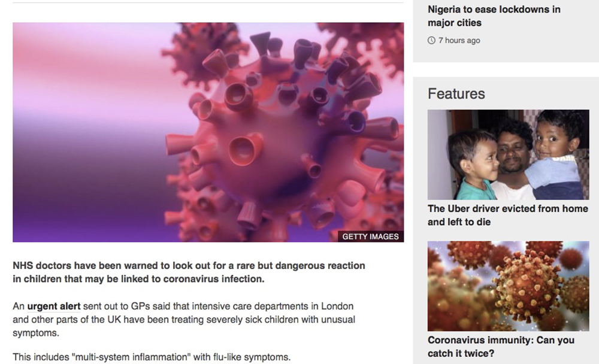Click the Getty Images credit label
The image size is (599, 364).
370,236
